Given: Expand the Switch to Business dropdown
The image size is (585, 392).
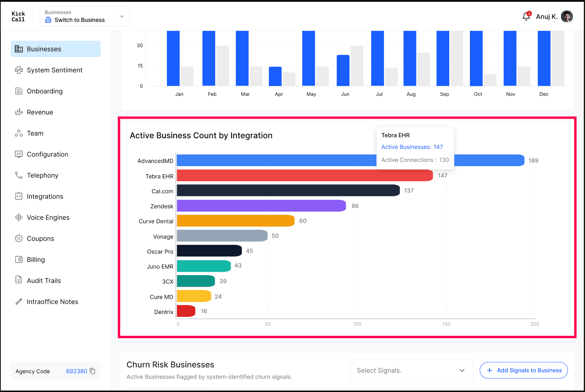Looking at the screenshot, I should (85, 16).
